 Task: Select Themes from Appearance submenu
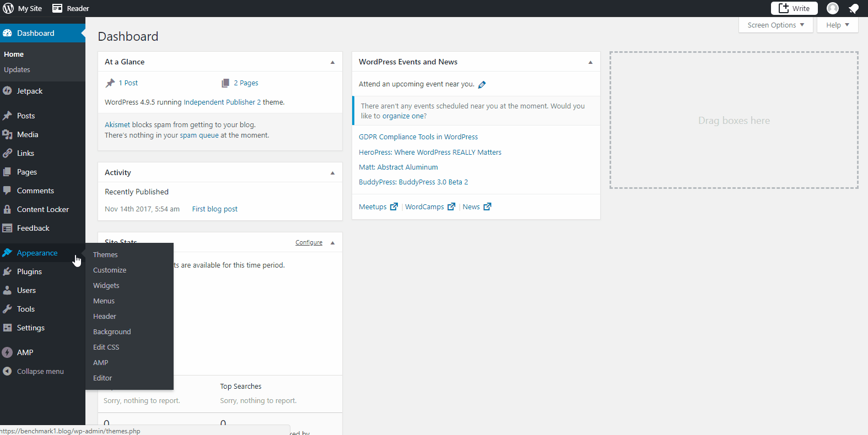pyautogui.click(x=105, y=254)
